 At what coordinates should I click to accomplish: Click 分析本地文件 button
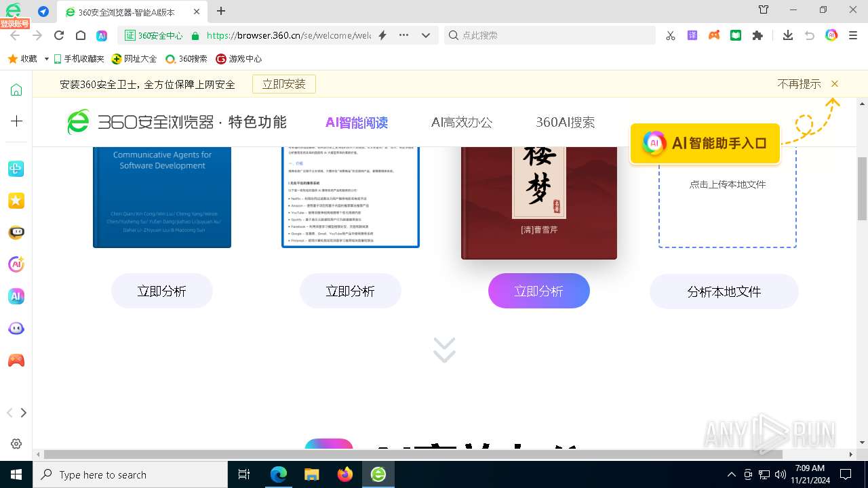(724, 291)
